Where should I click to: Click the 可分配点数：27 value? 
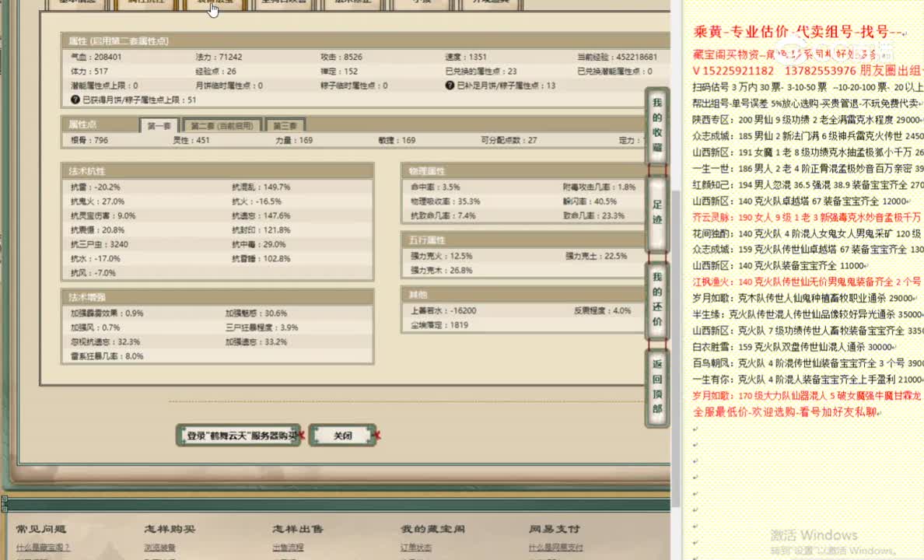tap(509, 140)
